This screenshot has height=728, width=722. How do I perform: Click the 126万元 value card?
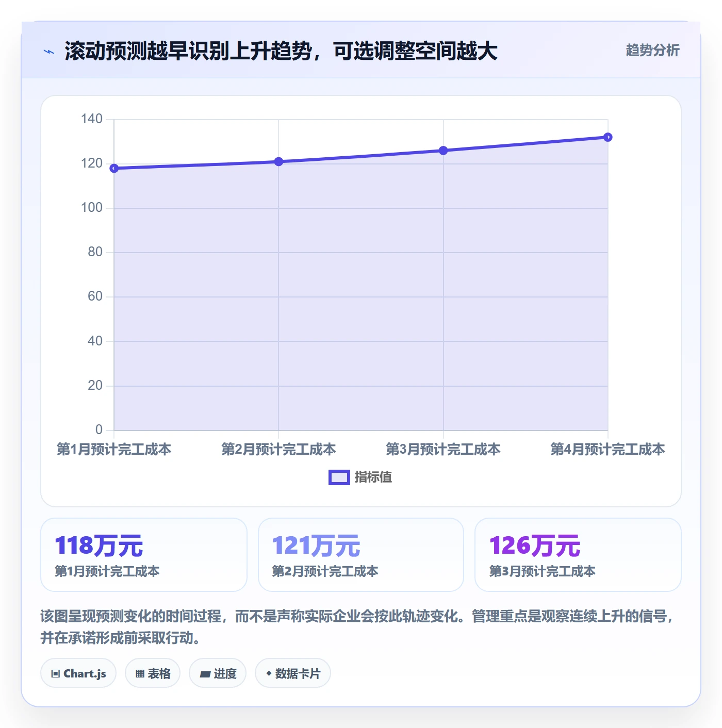tap(578, 555)
